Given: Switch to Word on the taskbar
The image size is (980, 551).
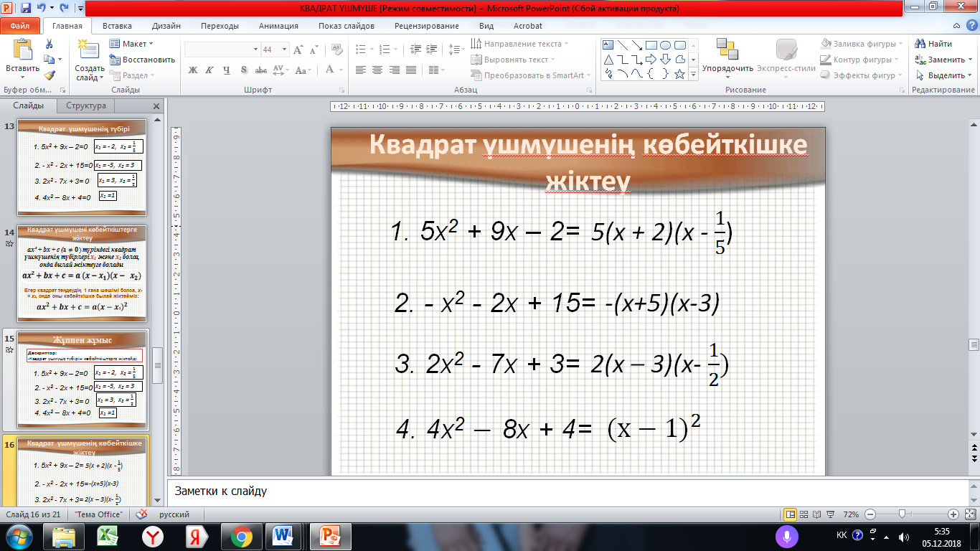Looking at the screenshot, I should coord(284,536).
